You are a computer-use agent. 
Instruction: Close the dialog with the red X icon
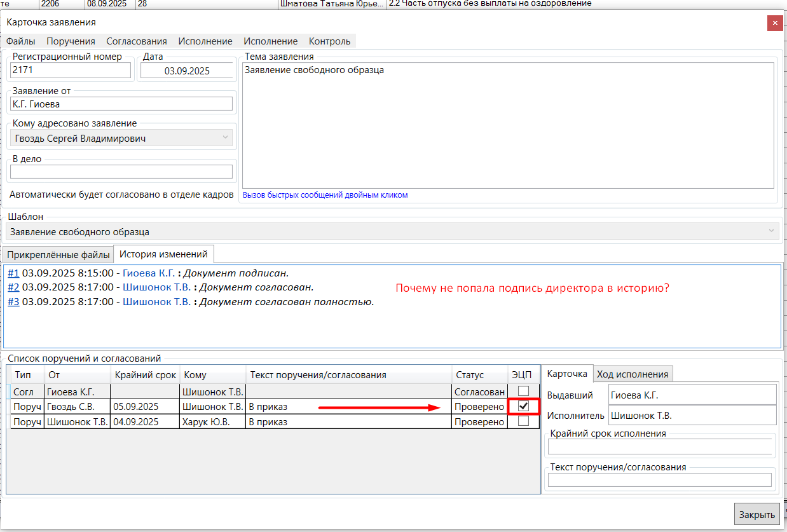[x=774, y=22]
